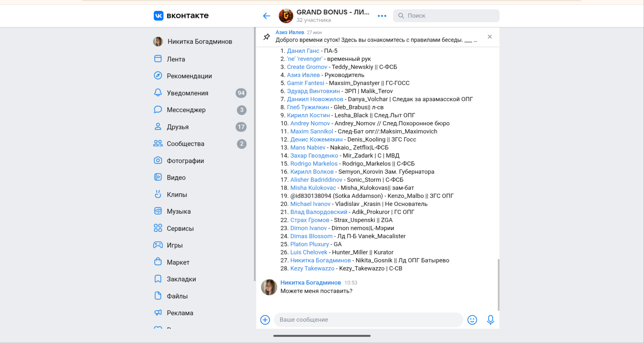The height and width of the screenshot is (343, 644).
Task: Open Maxim Sannikol profile link
Action: [312, 131]
